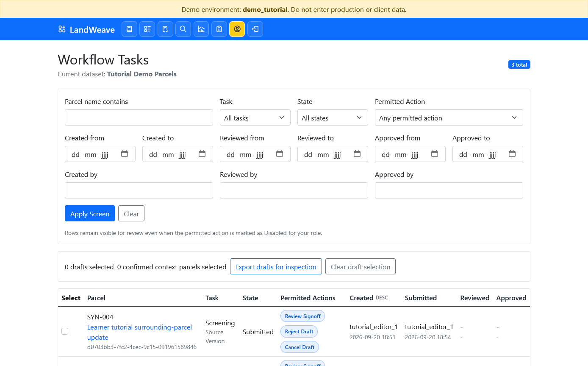Open the document checkmark icon in navbar
This screenshot has height=366, width=588.
coord(165,29)
